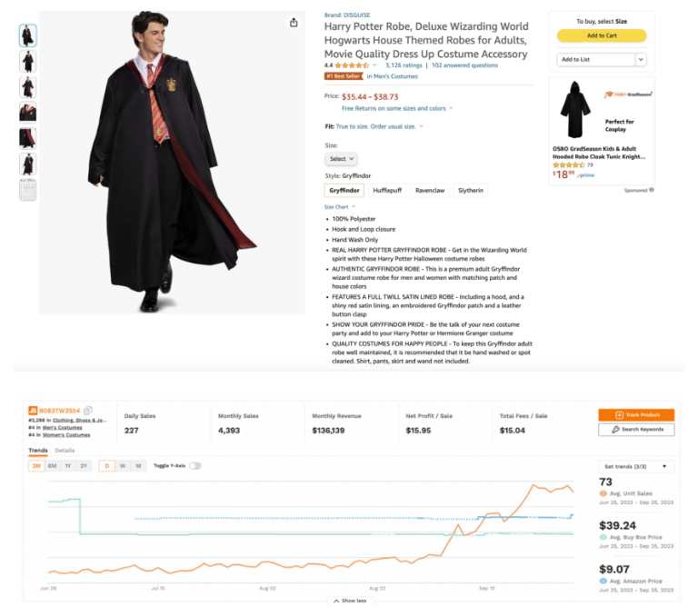Screen dimensions: 688x616
Task: Open the Size Select dropdown
Action: pos(341,159)
